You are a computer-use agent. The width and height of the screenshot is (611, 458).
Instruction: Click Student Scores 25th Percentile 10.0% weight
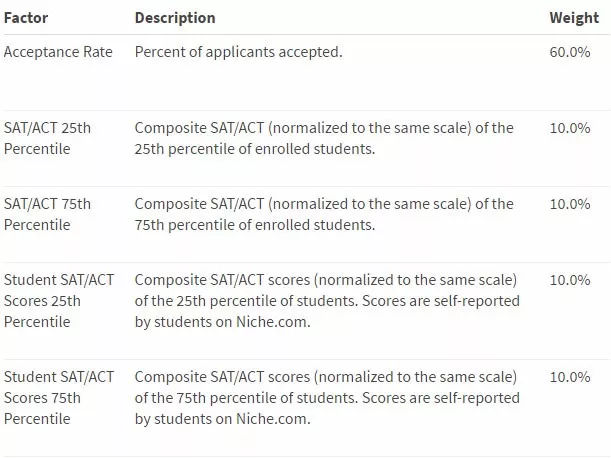(x=570, y=280)
